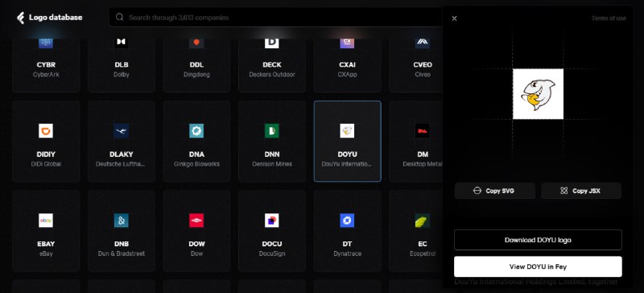Screen dimensions: 644x293
Task: Click the Dynatrace company name
Action: tap(347, 254)
